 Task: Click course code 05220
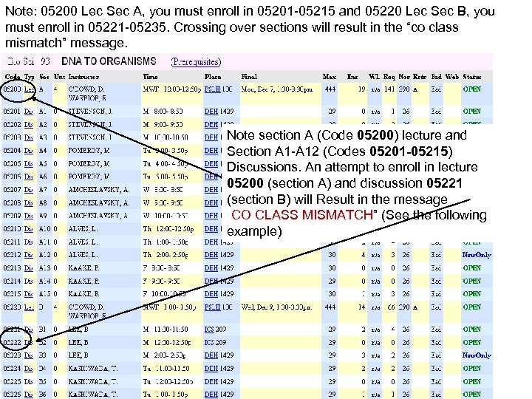(x=13, y=307)
